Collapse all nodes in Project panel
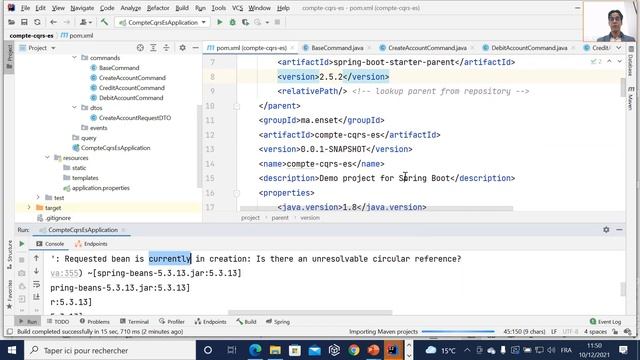 coord(166,48)
